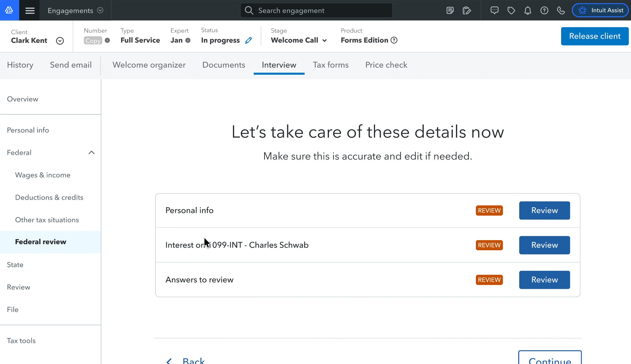Click the tag label icon

click(511, 10)
